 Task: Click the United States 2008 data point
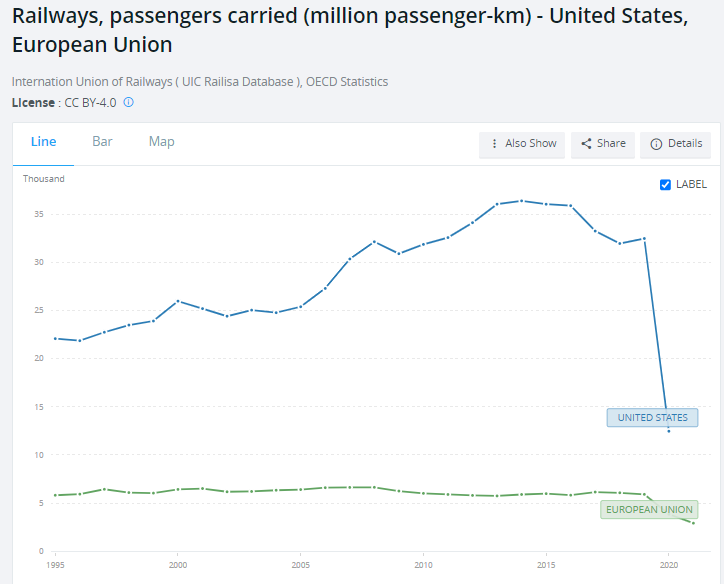[374, 242]
